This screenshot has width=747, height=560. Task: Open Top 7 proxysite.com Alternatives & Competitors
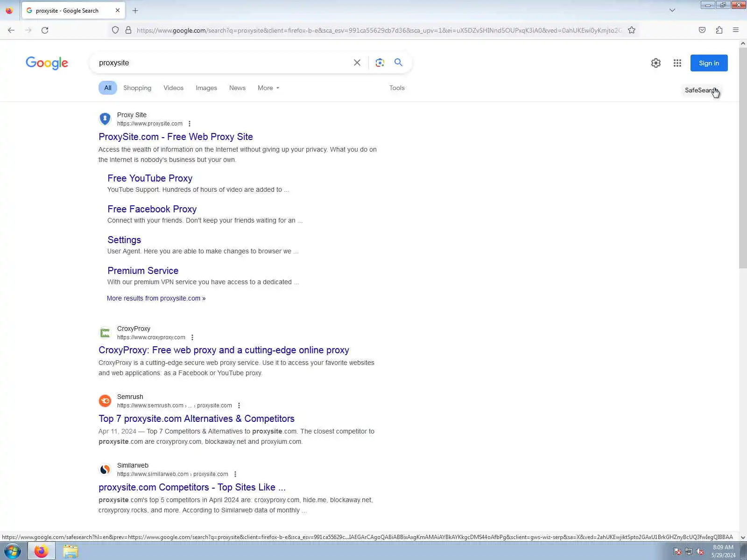coord(197,419)
